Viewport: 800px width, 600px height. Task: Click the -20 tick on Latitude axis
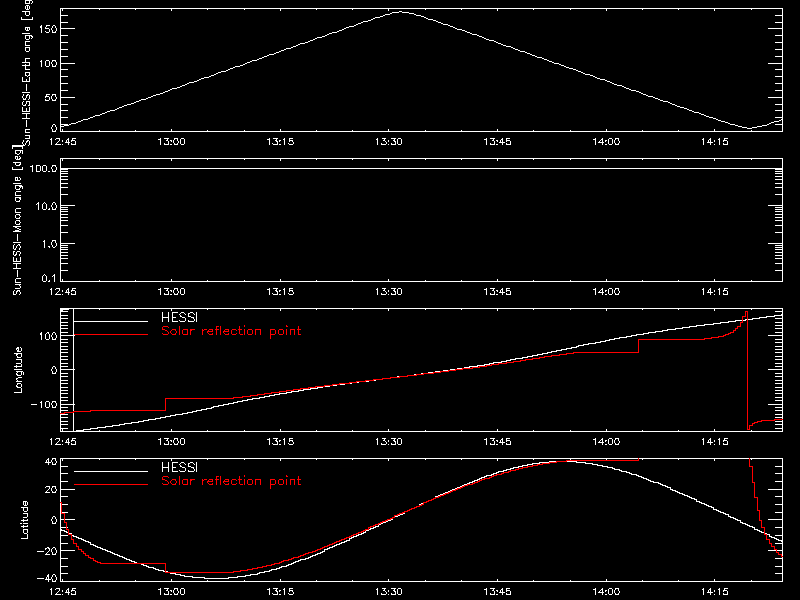tap(47, 551)
